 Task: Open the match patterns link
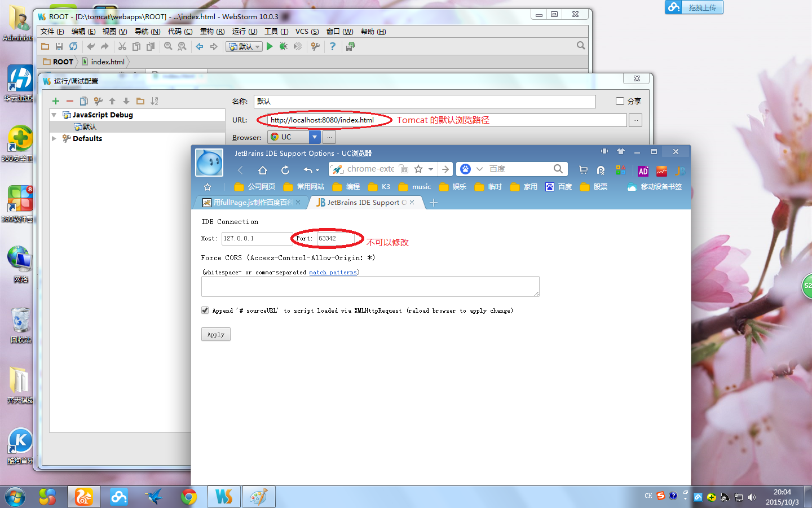pos(333,272)
